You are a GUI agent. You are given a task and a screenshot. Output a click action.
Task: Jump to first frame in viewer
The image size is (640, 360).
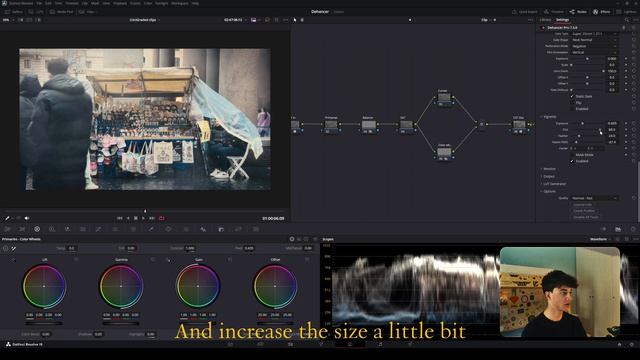[x=120, y=218]
